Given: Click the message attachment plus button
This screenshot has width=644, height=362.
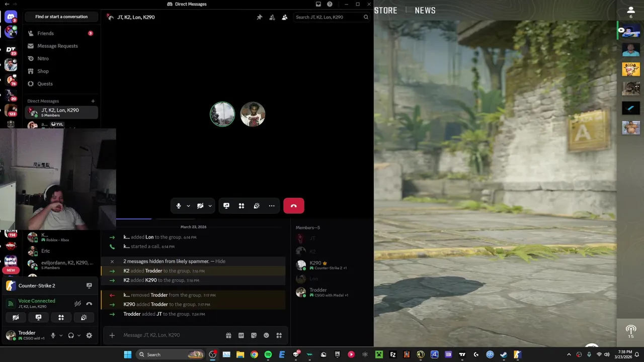Looking at the screenshot, I should click(112, 335).
